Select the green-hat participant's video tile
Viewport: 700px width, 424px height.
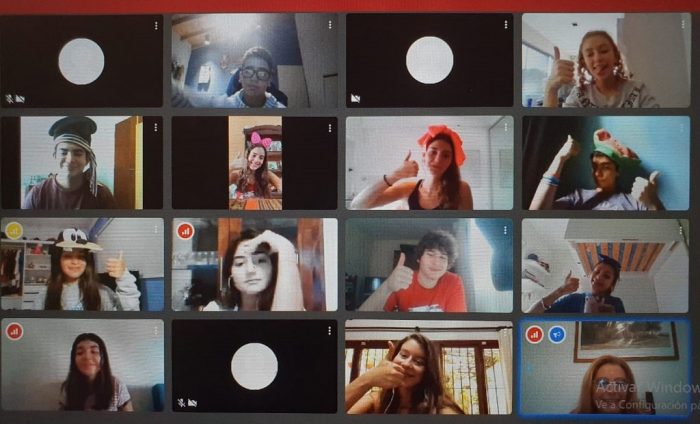(x=604, y=163)
